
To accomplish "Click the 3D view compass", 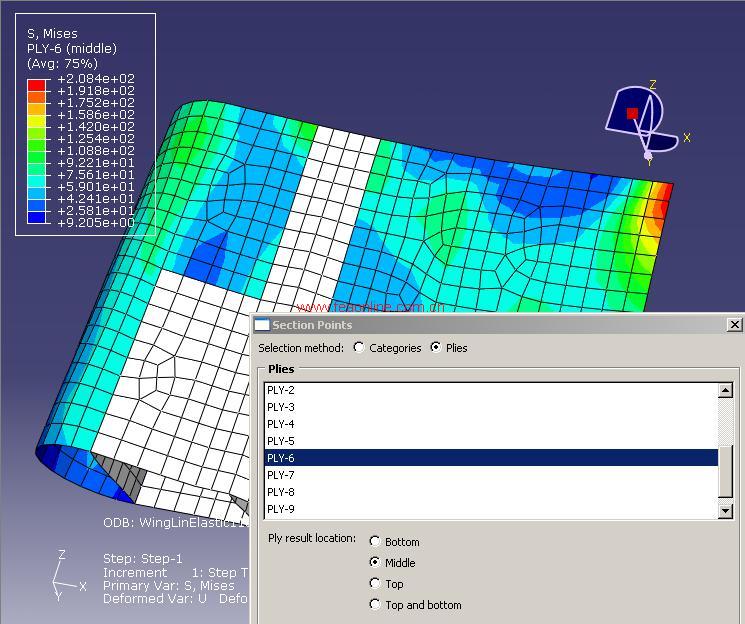I will click(642, 119).
